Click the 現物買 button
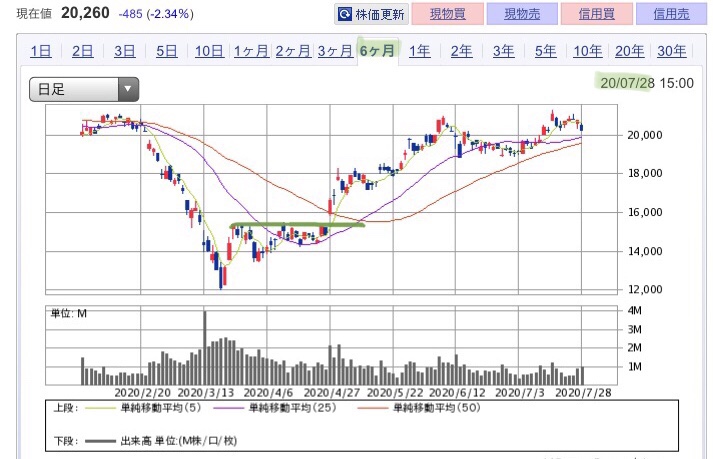Screen dimensions: 713x459 (448, 14)
